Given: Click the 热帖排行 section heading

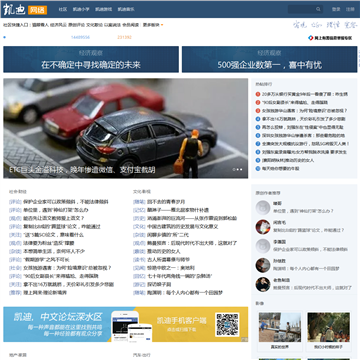Looking at the screenshot, I should click(x=264, y=84).
